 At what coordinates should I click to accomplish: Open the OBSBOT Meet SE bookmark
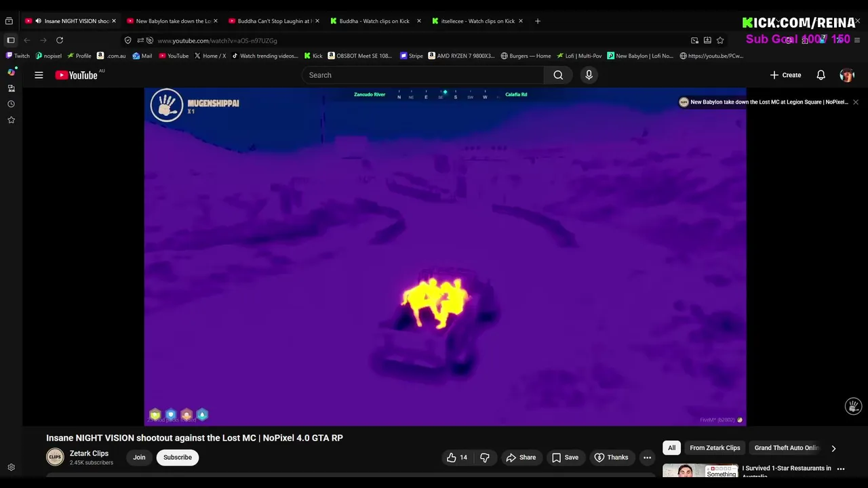coord(360,56)
